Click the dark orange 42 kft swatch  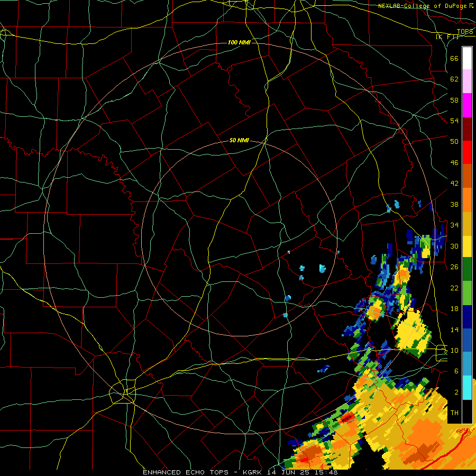point(467,176)
